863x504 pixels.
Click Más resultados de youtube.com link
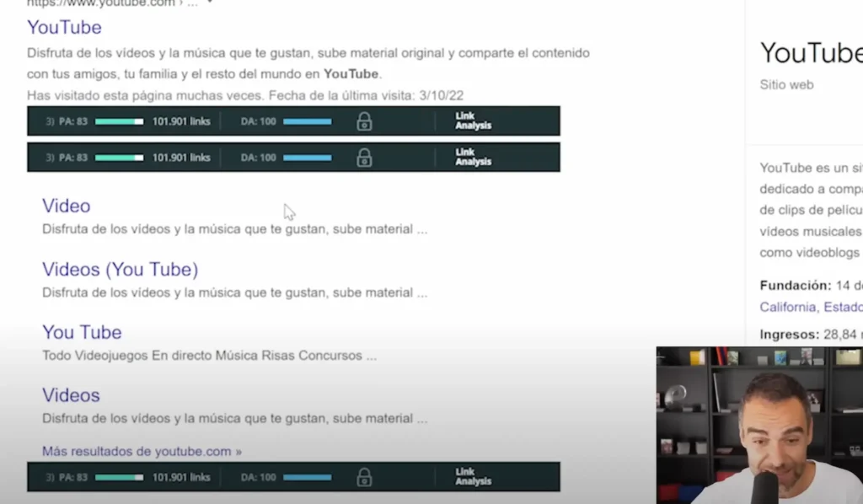(x=142, y=451)
